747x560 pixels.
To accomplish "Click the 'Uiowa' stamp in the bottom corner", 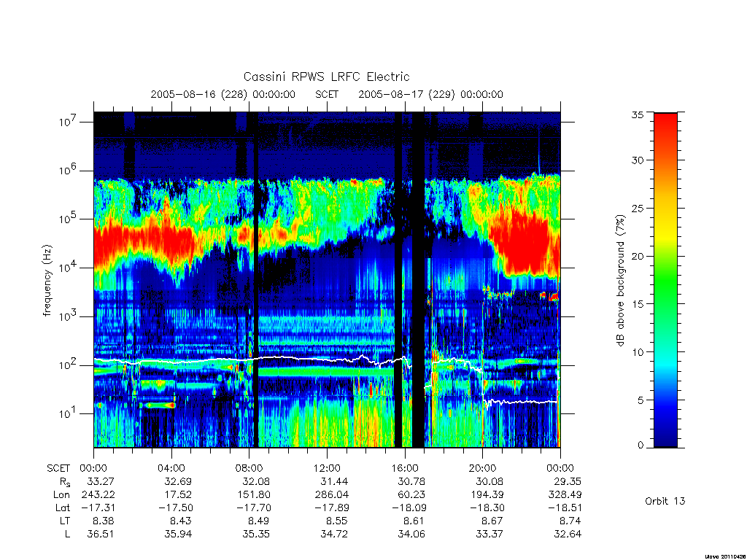I will pos(724,556).
